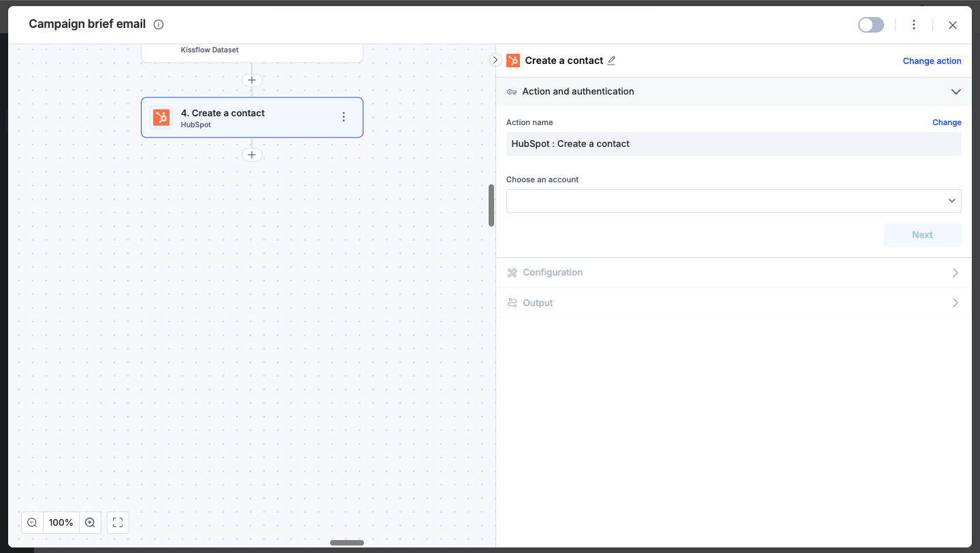The height and width of the screenshot is (553, 980).
Task: Click the canvas vertical scrollbar handle
Action: [491, 205]
